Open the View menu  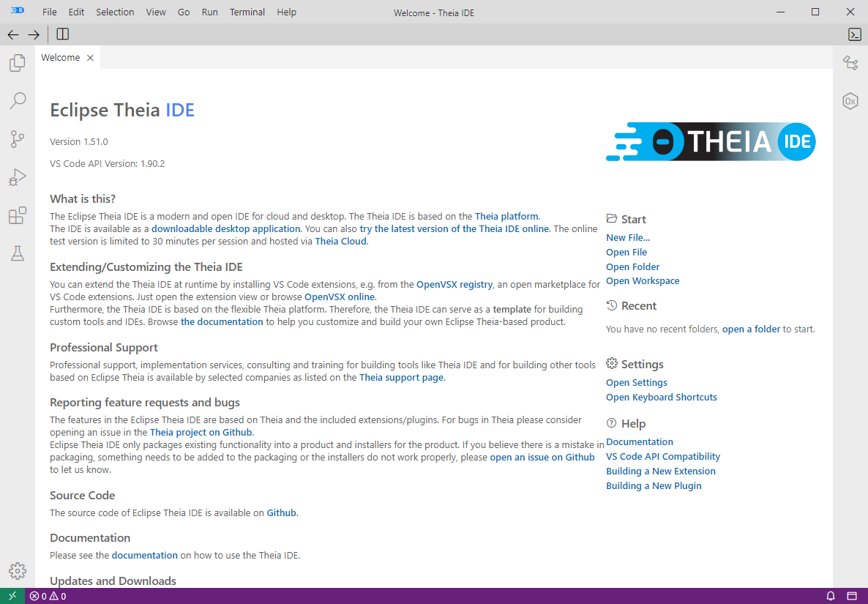156,12
